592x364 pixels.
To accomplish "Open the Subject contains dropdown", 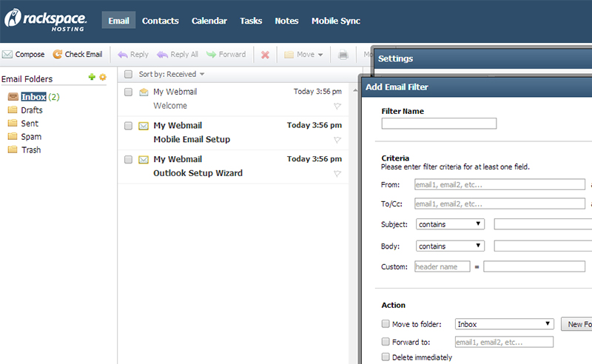I will (x=450, y=224).
